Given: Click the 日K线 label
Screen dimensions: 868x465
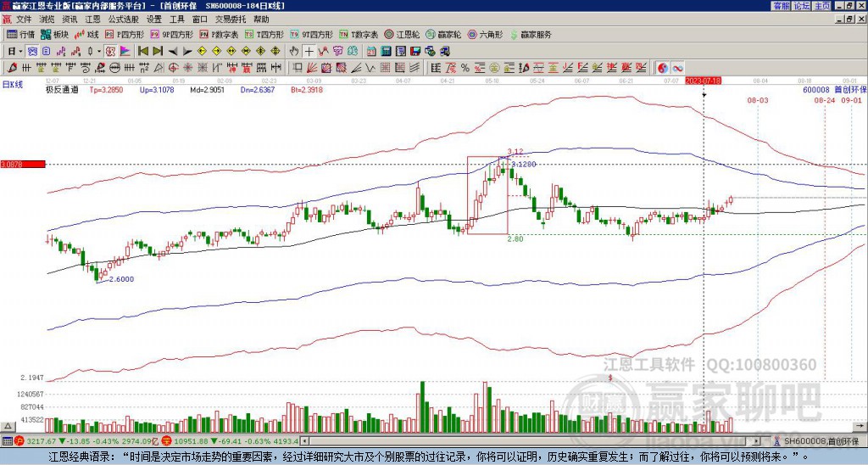Looking at the screenshot, I should coord(13,85).
